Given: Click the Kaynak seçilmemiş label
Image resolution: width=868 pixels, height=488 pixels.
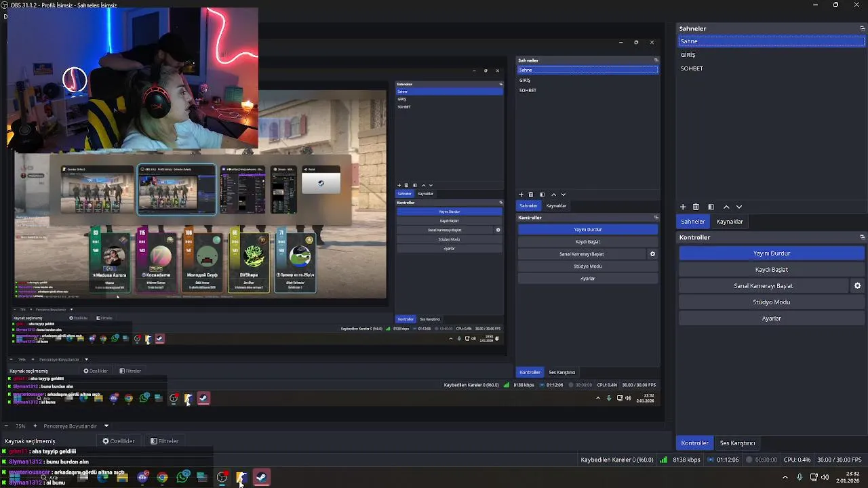Looking at the screenshot, I should pyautogui.click(x=30, y=441).
